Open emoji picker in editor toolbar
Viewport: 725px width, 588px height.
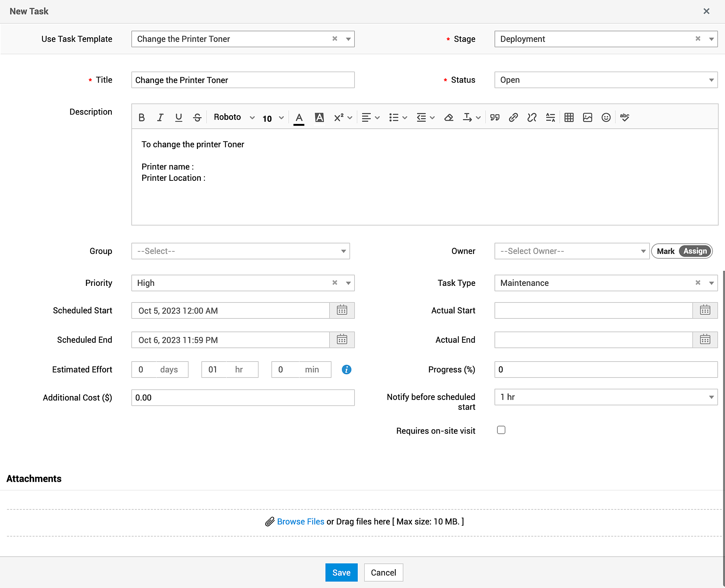[x=606, y=117]
